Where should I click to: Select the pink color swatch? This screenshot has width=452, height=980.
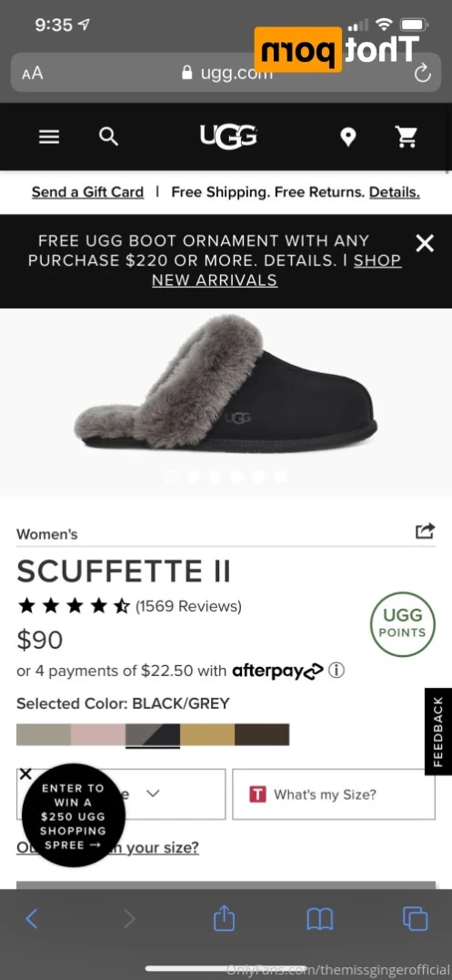[98, 734]
